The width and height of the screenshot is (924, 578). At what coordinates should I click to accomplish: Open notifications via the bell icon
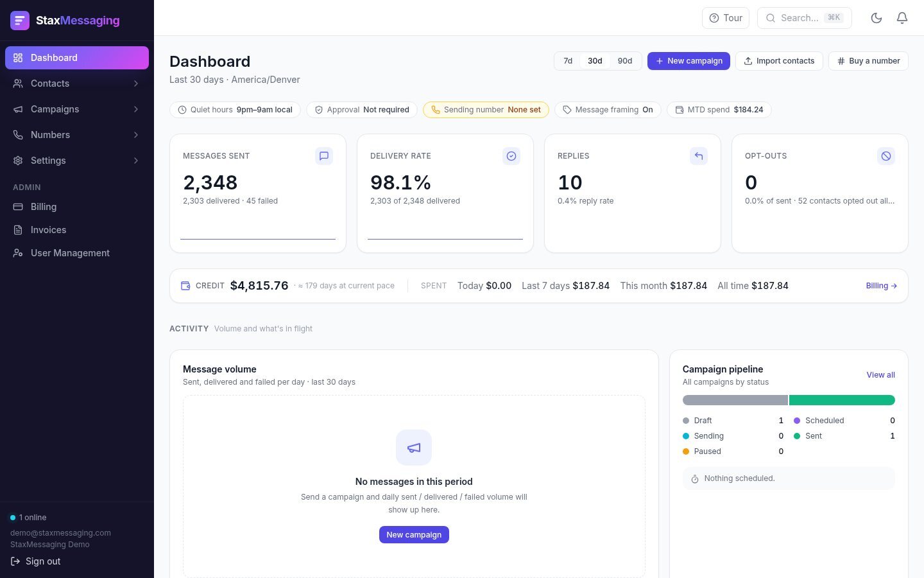pos(902,18)
